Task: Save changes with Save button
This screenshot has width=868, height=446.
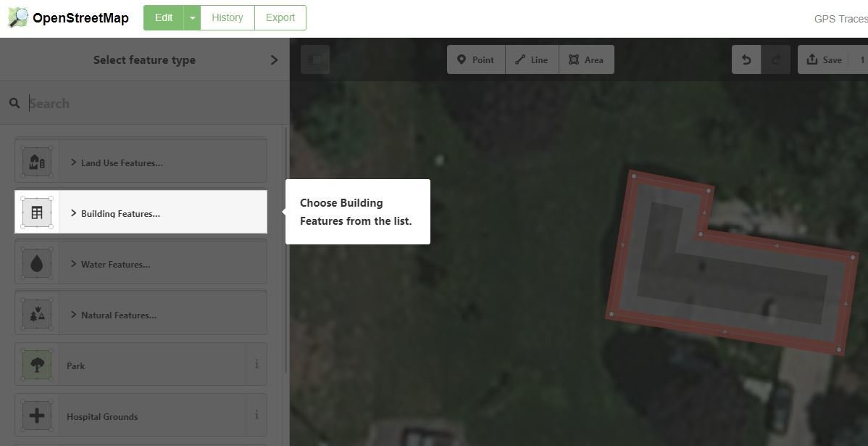Action: point(825,59)
